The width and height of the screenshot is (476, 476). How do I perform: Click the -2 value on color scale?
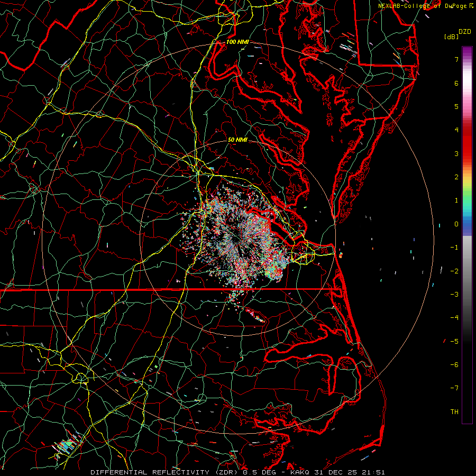click(x=454, y=271)
